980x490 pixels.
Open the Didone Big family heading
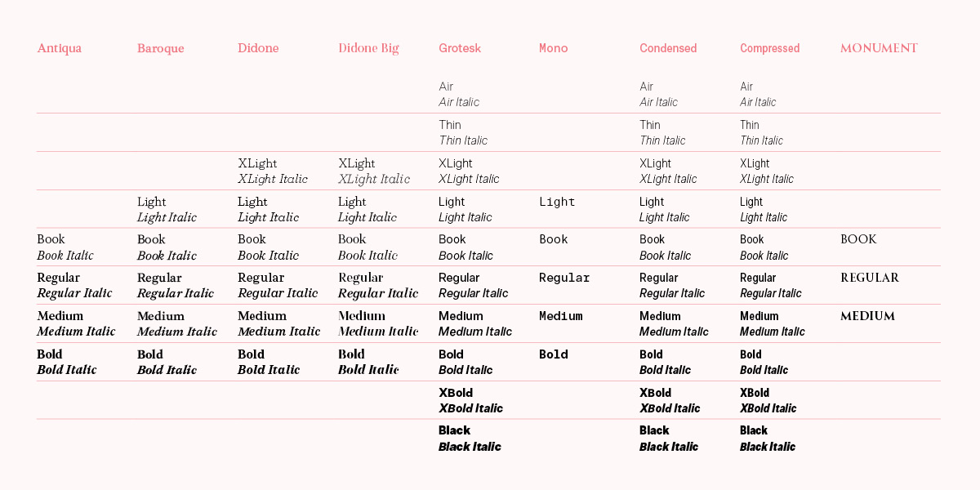[368, 48]
